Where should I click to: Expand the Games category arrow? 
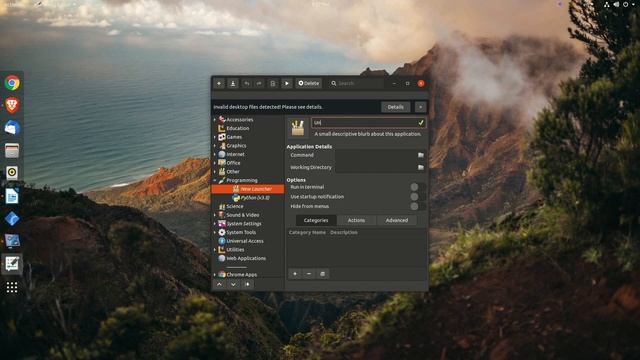(x=215, y=137)
